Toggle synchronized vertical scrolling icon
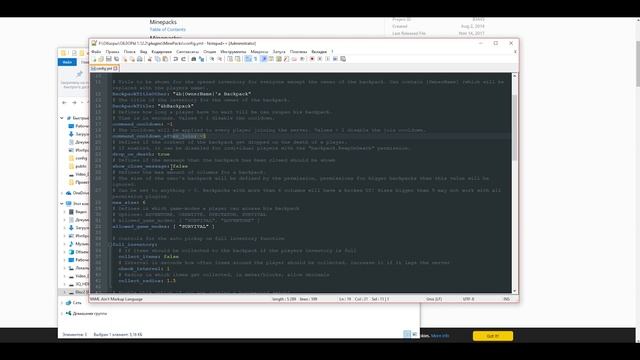 coord(231,59)
